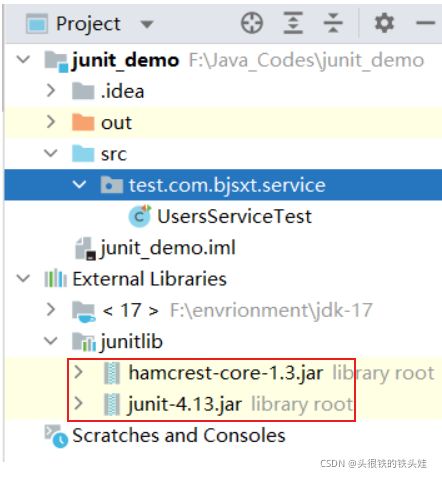
Task: Select junit-4.13.jar file name
Action: (185, 404)
